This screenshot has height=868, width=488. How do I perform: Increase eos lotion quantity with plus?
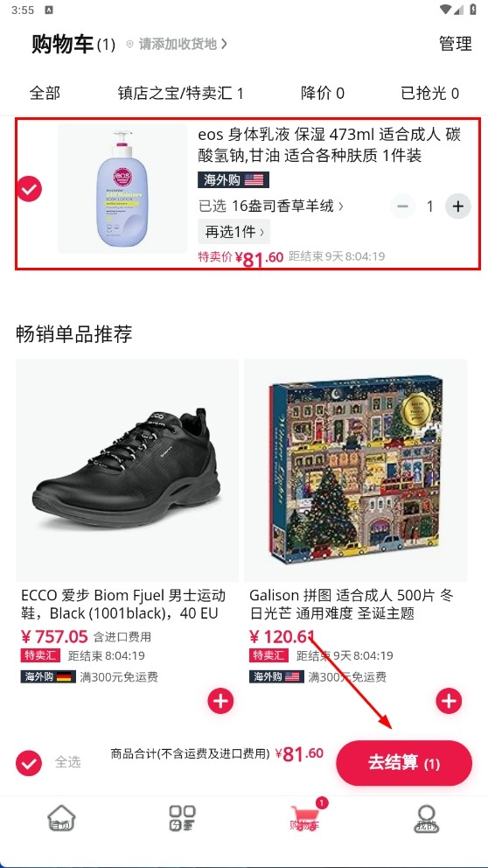[x=458, y=206]
